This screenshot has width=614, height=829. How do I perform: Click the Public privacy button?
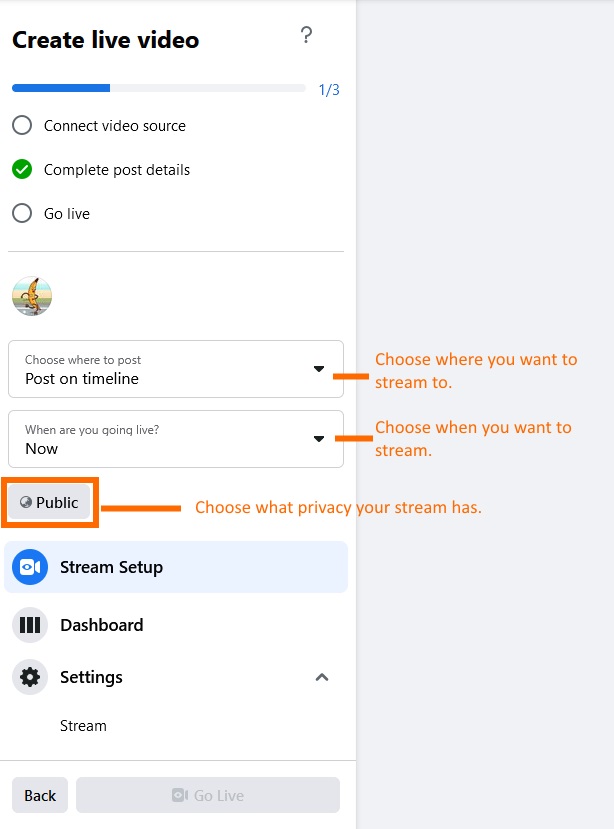(x=50, y=503)
